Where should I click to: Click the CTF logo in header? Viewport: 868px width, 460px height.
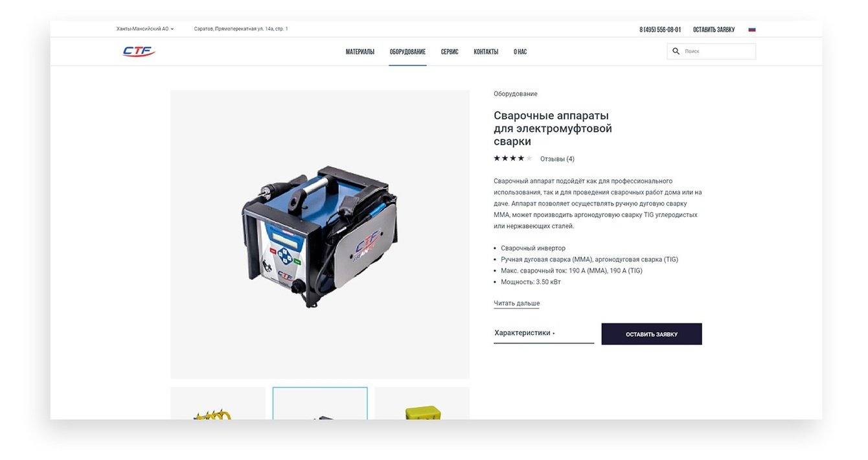coord(139,51)
